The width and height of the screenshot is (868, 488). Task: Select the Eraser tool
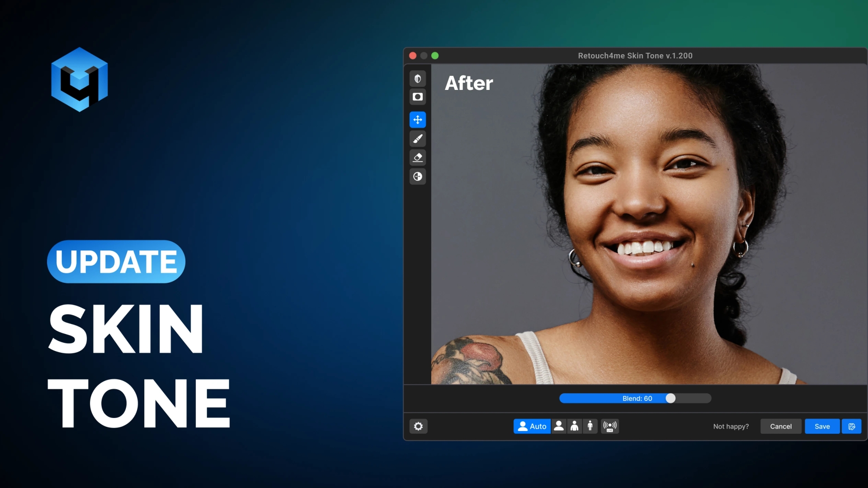pos(418,158)
